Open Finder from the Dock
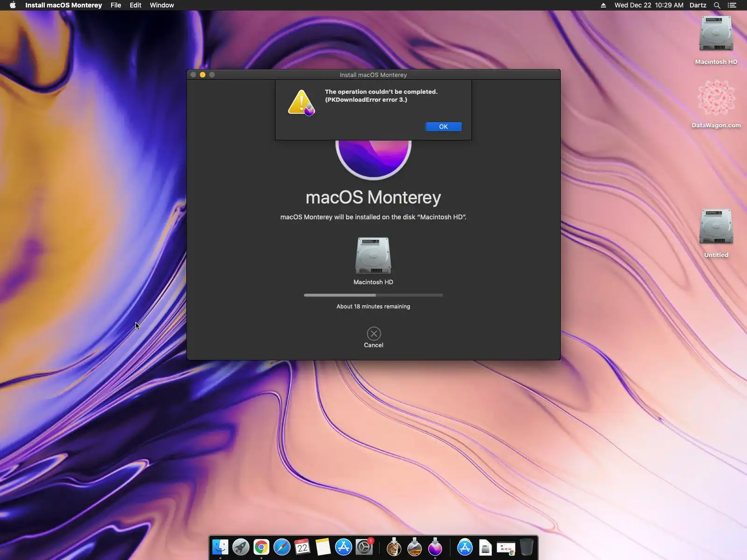 pyautogui.click(x=220, y=547)
